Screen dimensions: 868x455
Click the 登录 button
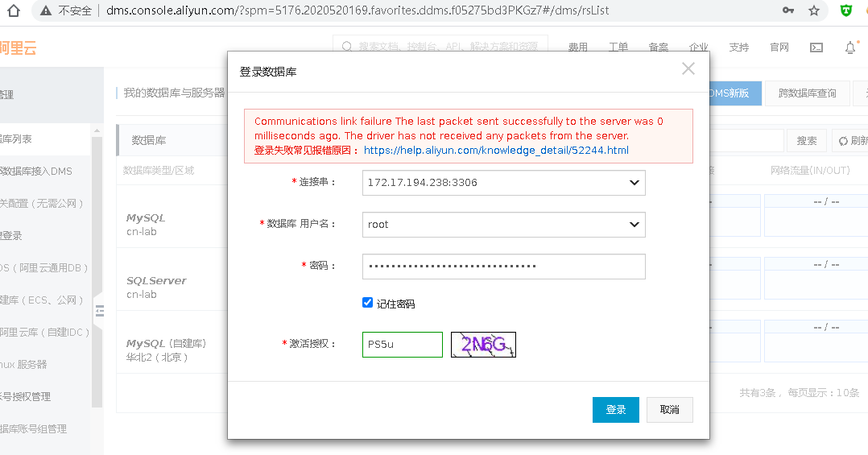tap(615, 410)
